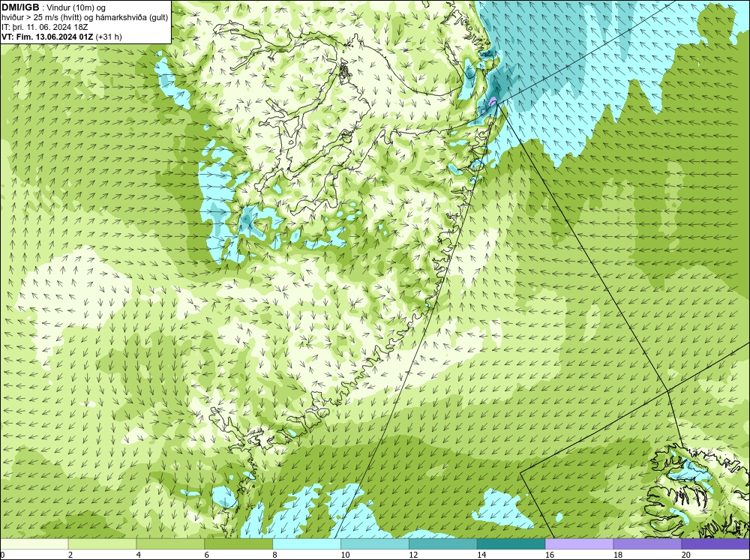
Task: Click legend tick label 16
Action: (550, 555)
